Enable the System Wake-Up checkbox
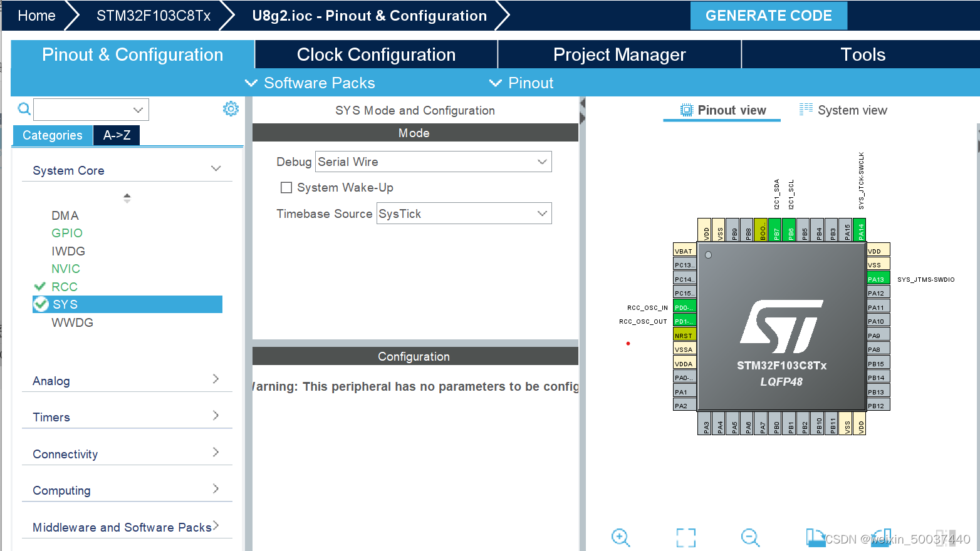Viewport: 980px width, 551px height. pyautogui.click(x=286, y=187)
